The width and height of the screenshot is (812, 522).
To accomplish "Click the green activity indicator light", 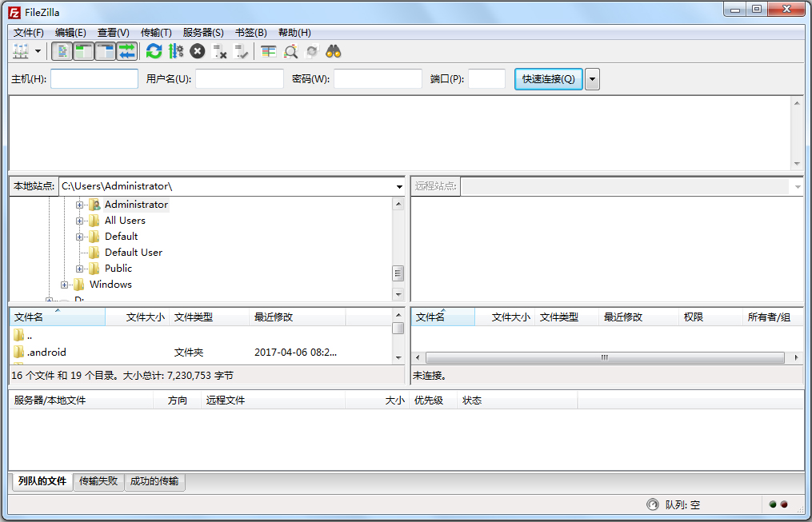I will [773, 504].
